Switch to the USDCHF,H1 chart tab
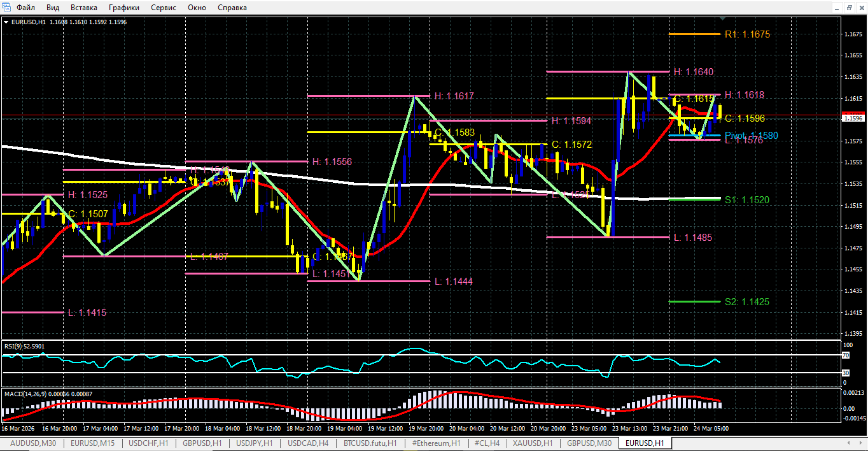The height and width of the screenshot is (451, 868). point(148,443)
